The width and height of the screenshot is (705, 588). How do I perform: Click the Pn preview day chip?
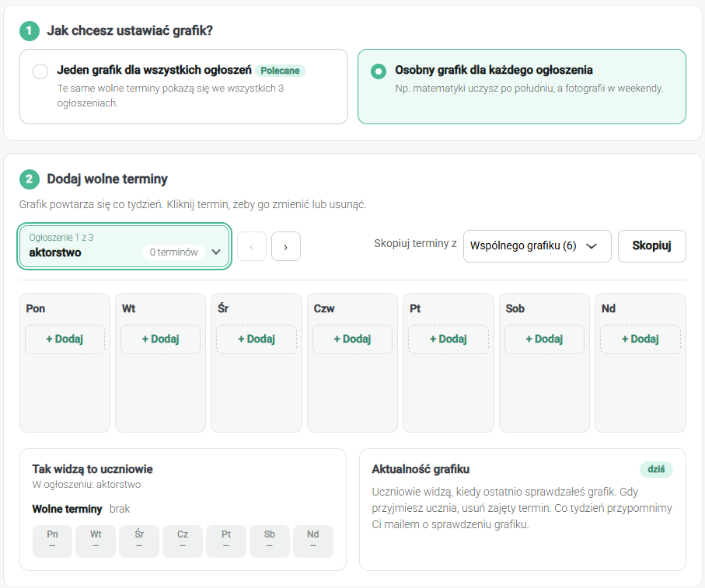tap(52, 541)
